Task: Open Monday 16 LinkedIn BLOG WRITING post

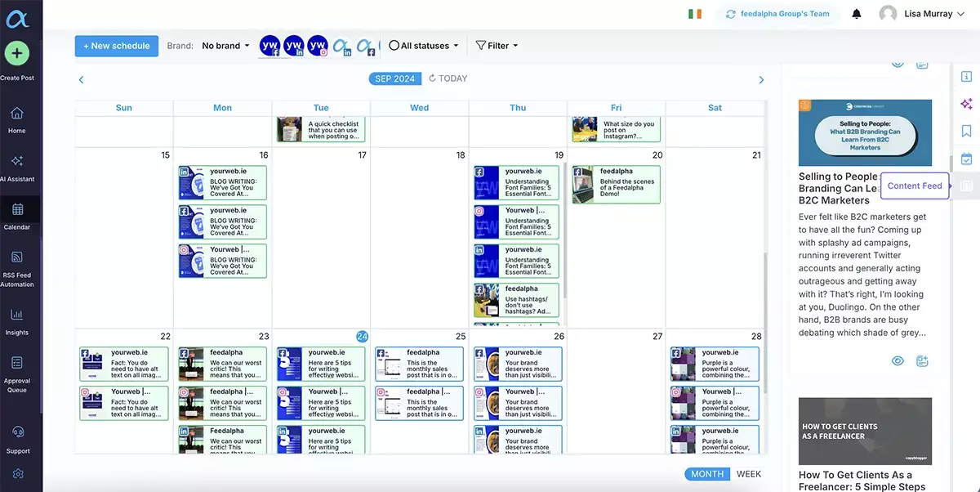Action: (x=222, y=182)
